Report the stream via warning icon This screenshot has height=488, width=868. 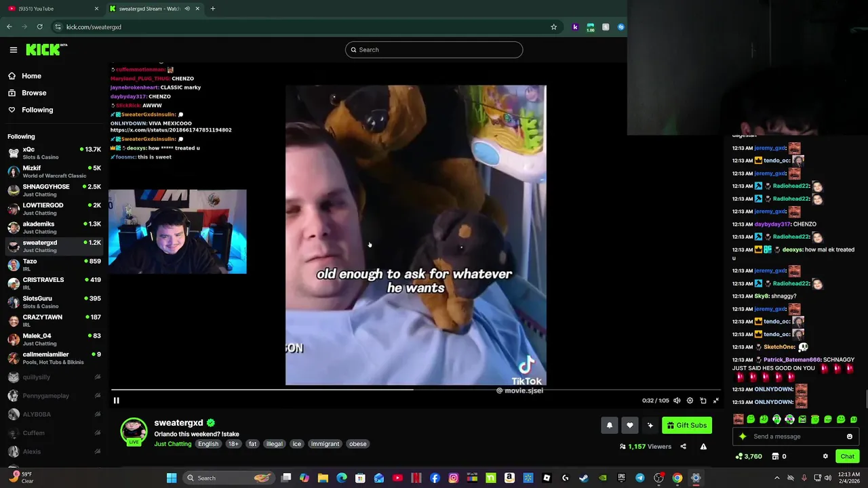(703, 447)
